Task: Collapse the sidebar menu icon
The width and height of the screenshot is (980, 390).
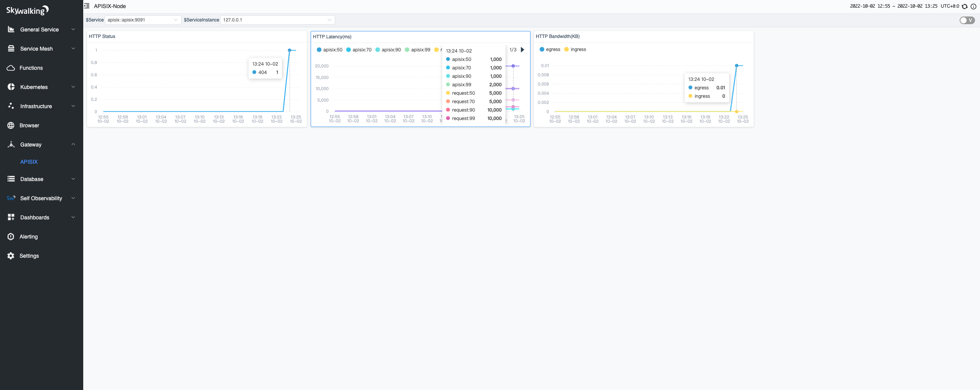Action: point(87,6)
